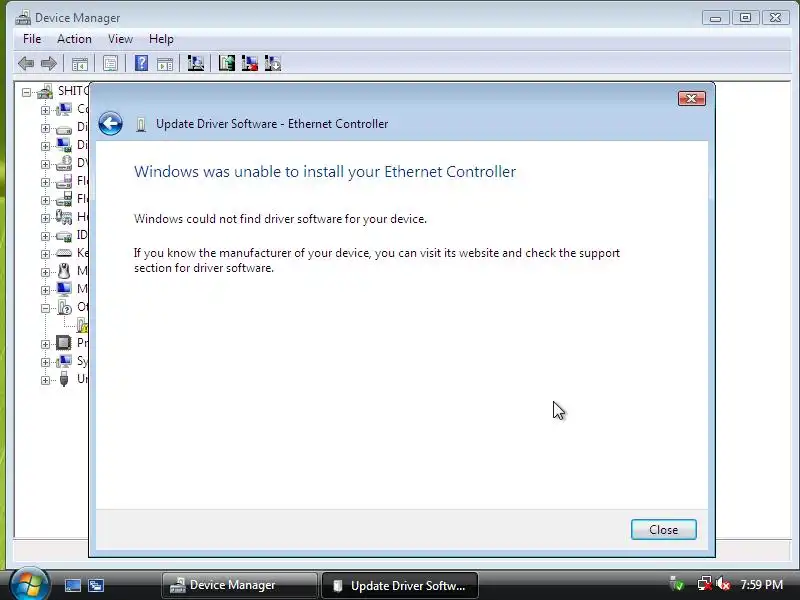The width and height of the screenshot is (800, 600).
Task: Select the Human Interface Devices icon
Action: 64,217
